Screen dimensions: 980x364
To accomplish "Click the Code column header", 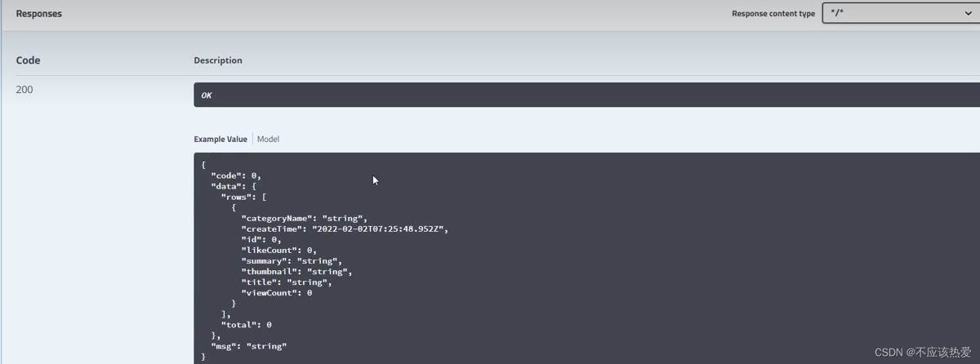I will pyautogui.click(x=28, y=60).
